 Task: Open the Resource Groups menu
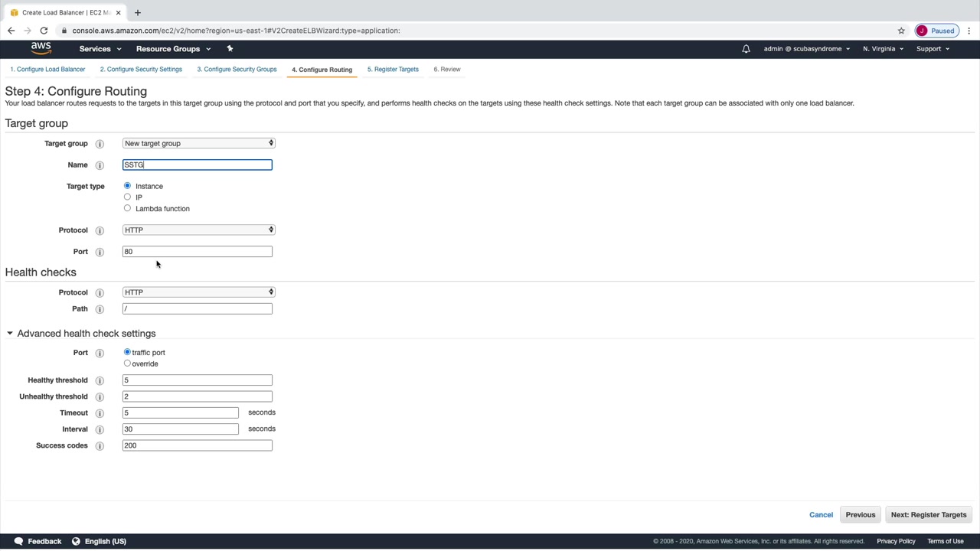[x=173, y=49]
